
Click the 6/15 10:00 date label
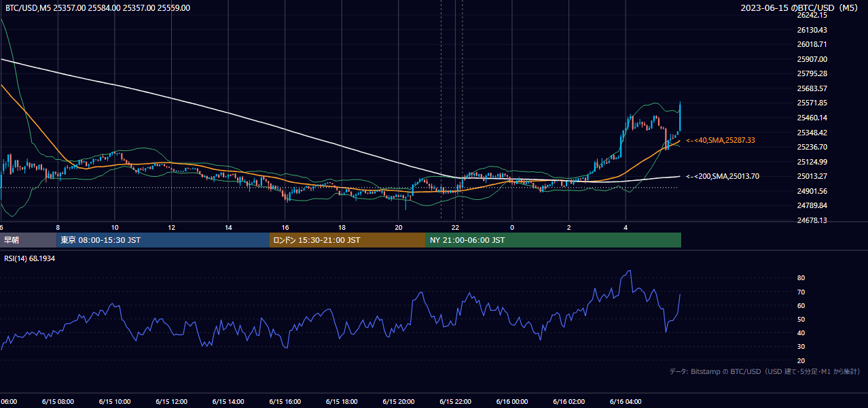114,402
